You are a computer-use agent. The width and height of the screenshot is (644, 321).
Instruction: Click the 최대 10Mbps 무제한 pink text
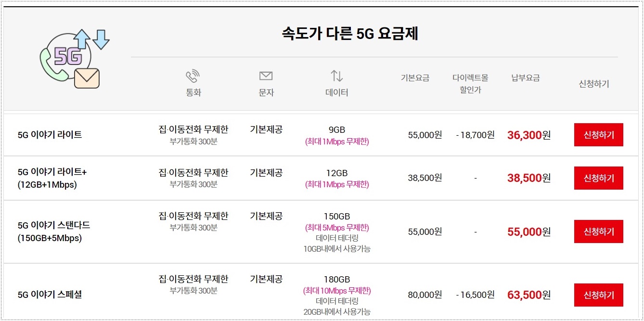click(x=337, y=290)
